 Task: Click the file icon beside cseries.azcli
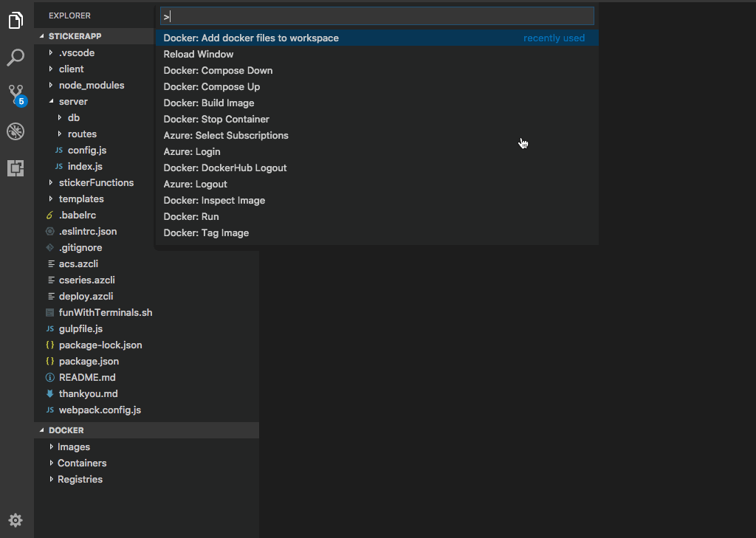click(x=51, y=280)
